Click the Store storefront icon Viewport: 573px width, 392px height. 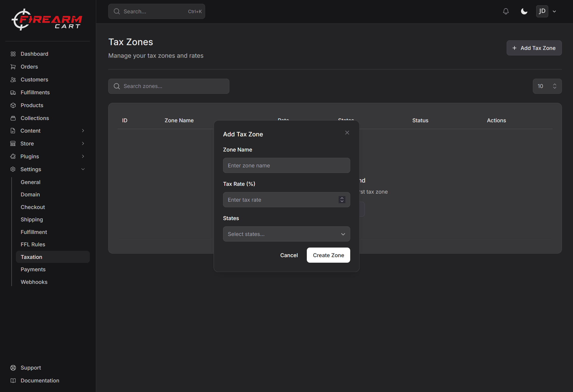click(13, 143)
